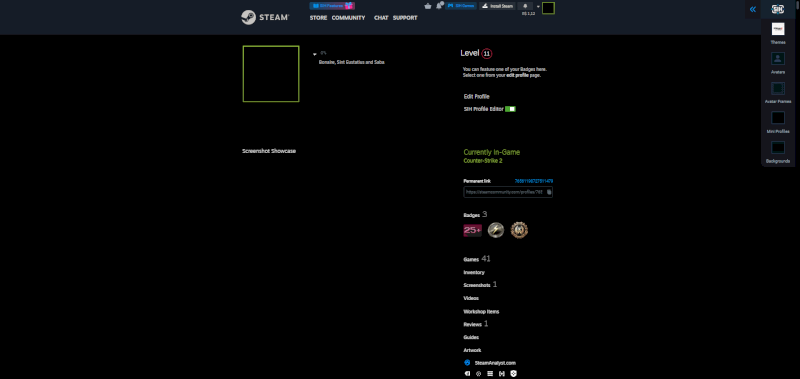
Task: Click the Steam logo in header
Action: coord(265,17)
